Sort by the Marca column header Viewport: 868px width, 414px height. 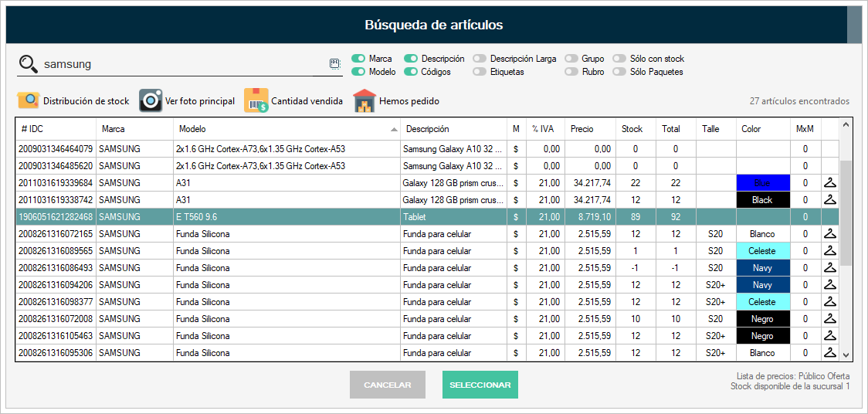[x=134, y=129]
